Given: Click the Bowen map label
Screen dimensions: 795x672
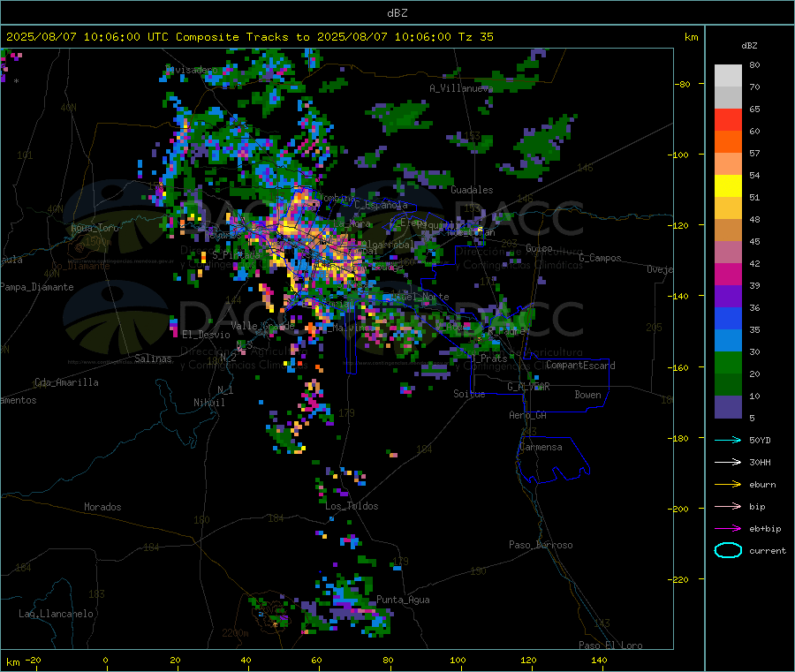Looking at the screenshot, I should (x=587, y=395).
